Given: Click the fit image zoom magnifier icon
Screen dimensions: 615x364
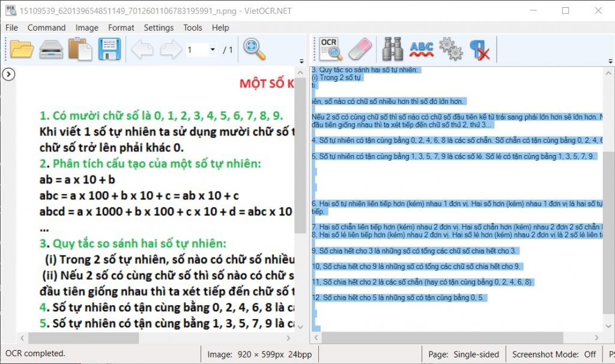Looking at the screenshot, I should tap(254, 49).
